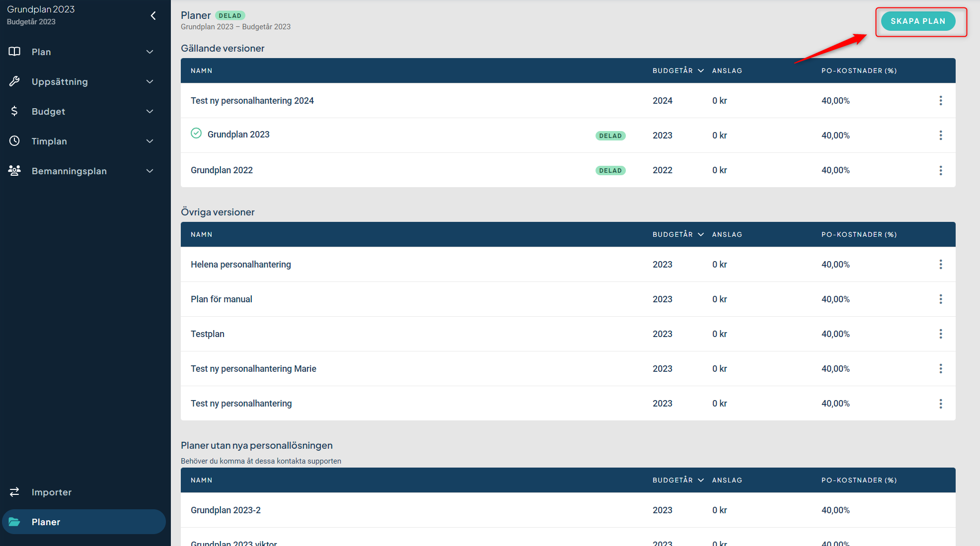The width and height of the screenshot is (980, 546).
Task: Click the Plan book icon in sidebar
Action: tap(14, 52)
